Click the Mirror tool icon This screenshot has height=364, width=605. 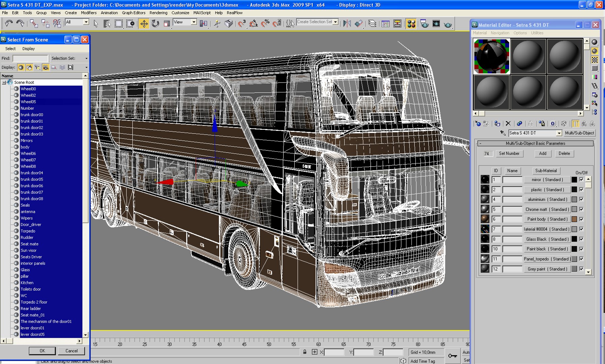pyautogui.click(x=347, y=23)
